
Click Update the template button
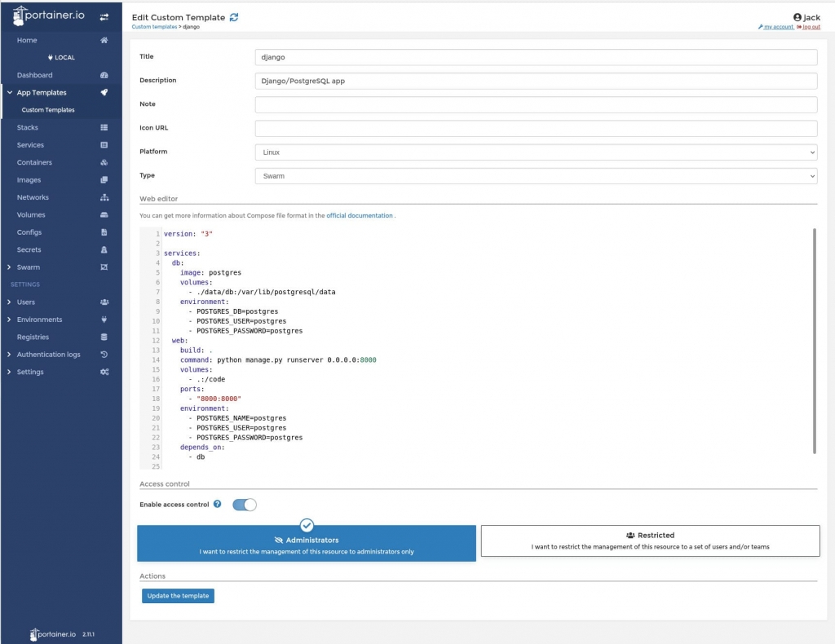[x=178, y=596]
